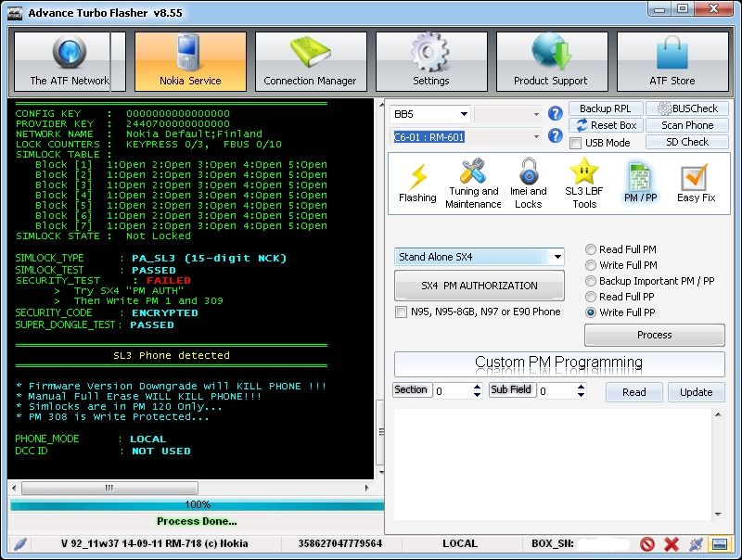Open ATF Store shopping bag icon
The image size is (742, 560).
tap(672, 54)
